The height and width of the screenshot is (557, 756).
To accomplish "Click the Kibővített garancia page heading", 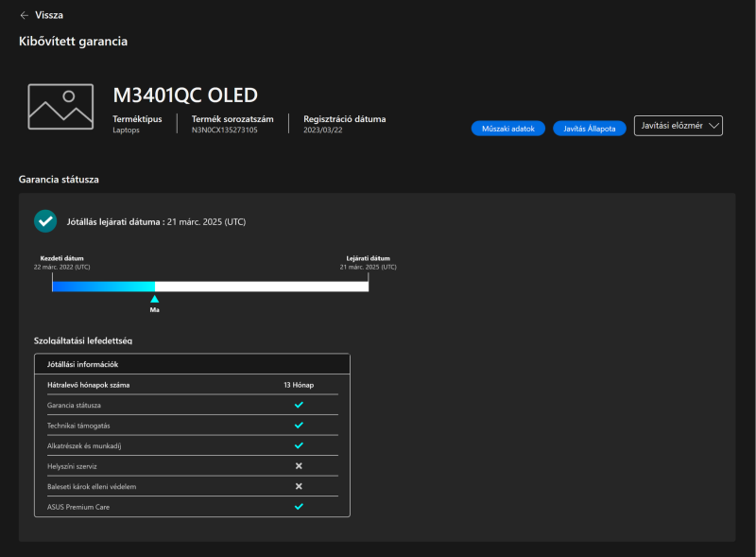I will pyautogui.click(x=74, y=42).
